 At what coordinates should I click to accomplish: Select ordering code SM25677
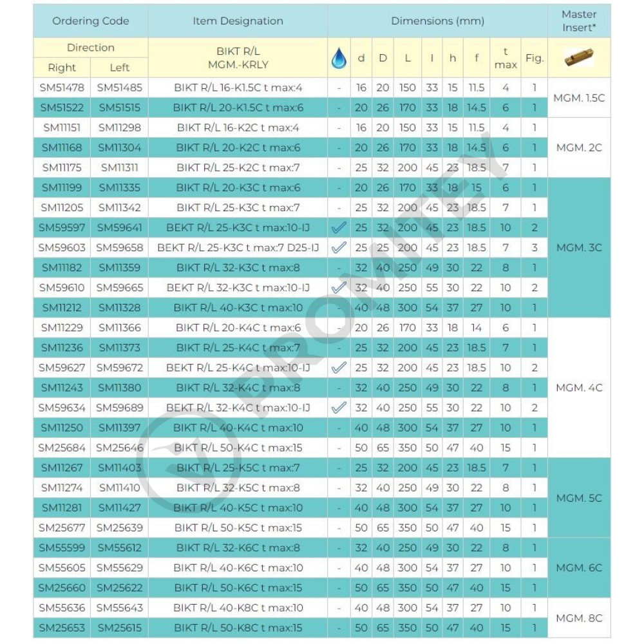[x=62, y=528]
